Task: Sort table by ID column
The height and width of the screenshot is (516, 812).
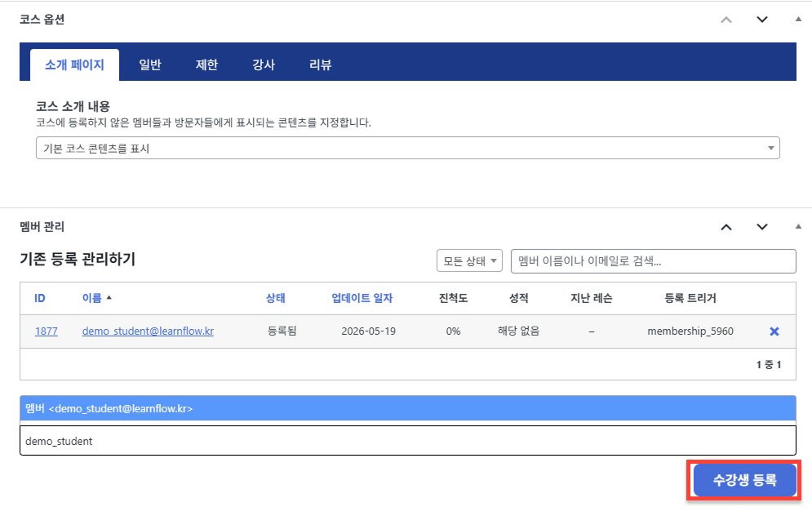Action: tap(40, 298)
